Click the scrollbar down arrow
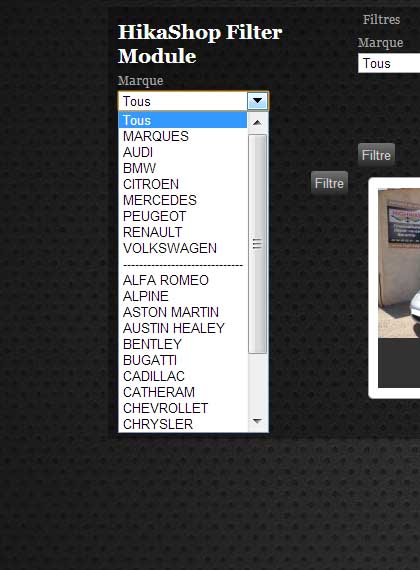This screenshot has width=420, height=570. pyautogui.click(x=257, y=421)
